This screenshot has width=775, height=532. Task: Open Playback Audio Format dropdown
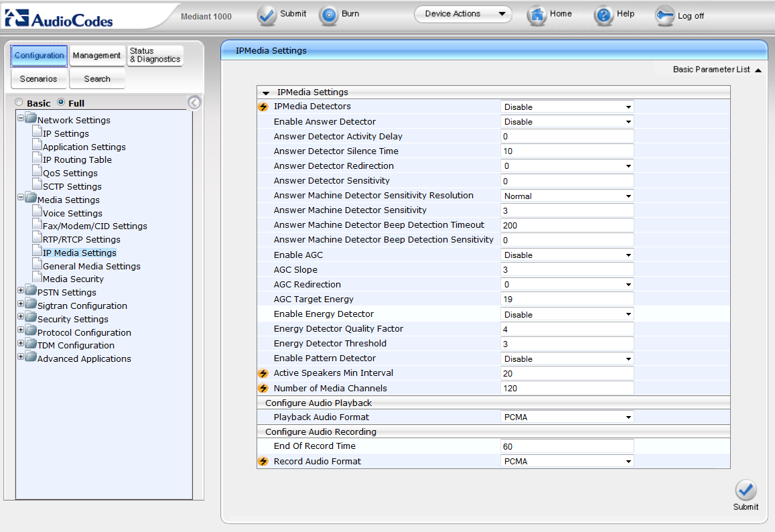pos(567,417)
